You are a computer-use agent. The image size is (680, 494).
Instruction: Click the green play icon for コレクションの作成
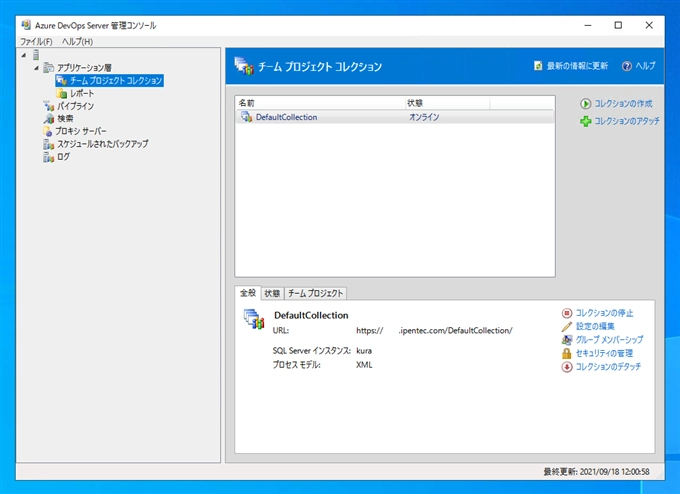coord(585,104)
